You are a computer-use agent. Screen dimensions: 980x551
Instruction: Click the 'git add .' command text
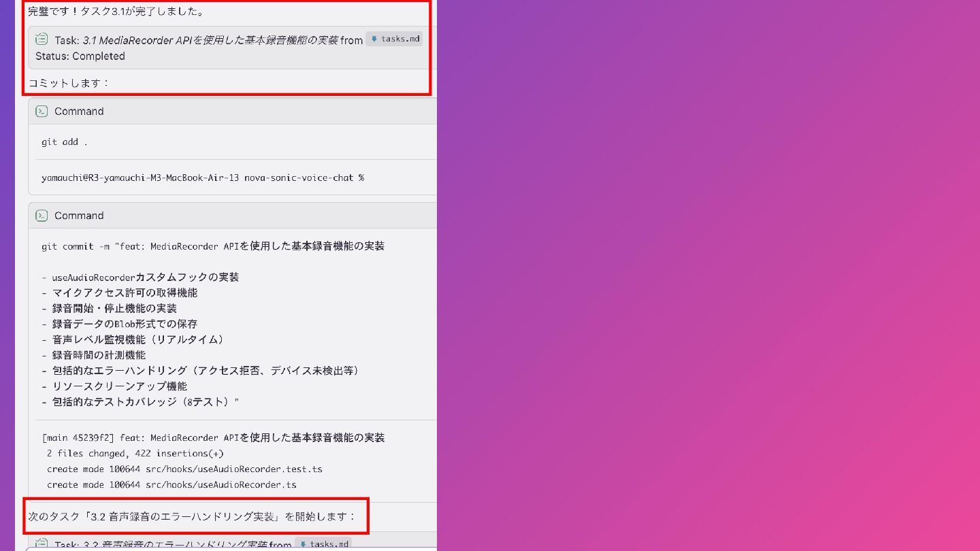[x=65, y=142]
